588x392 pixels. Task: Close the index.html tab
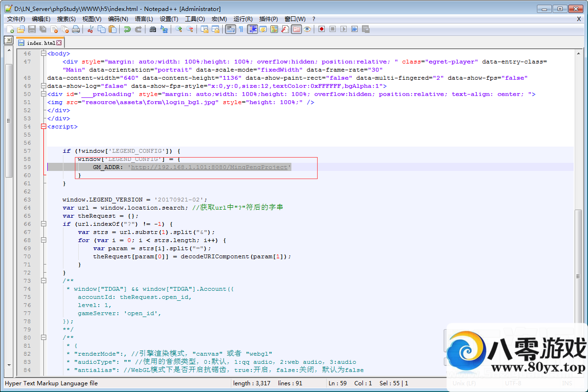tap(59, 43)
